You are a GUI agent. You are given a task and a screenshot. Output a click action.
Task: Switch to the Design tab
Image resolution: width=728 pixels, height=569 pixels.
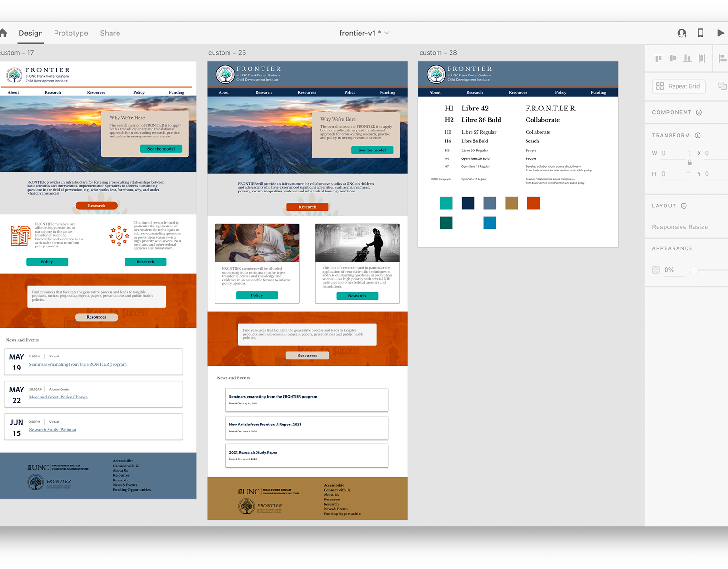pyautogui.click(x=31, y=33)
